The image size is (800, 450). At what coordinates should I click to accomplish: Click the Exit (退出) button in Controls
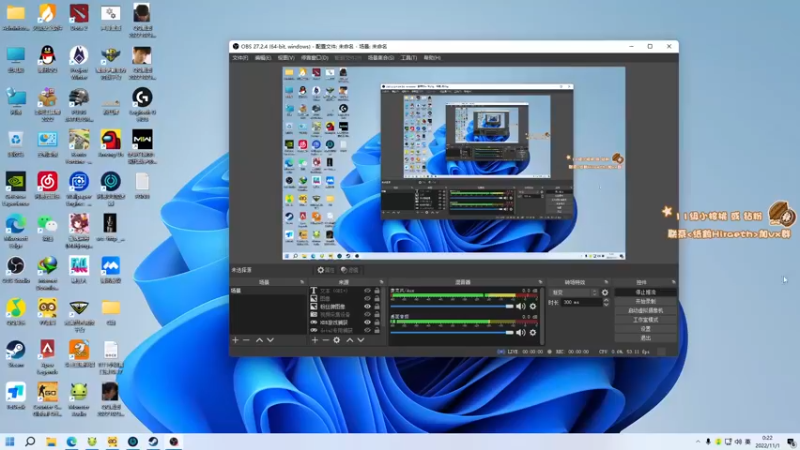pos(645,338)
